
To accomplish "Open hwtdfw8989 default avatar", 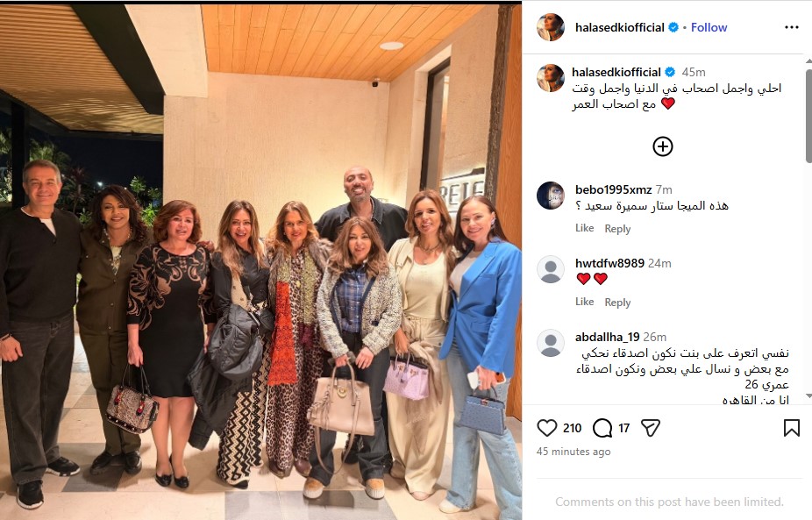I will click(551, 269).
